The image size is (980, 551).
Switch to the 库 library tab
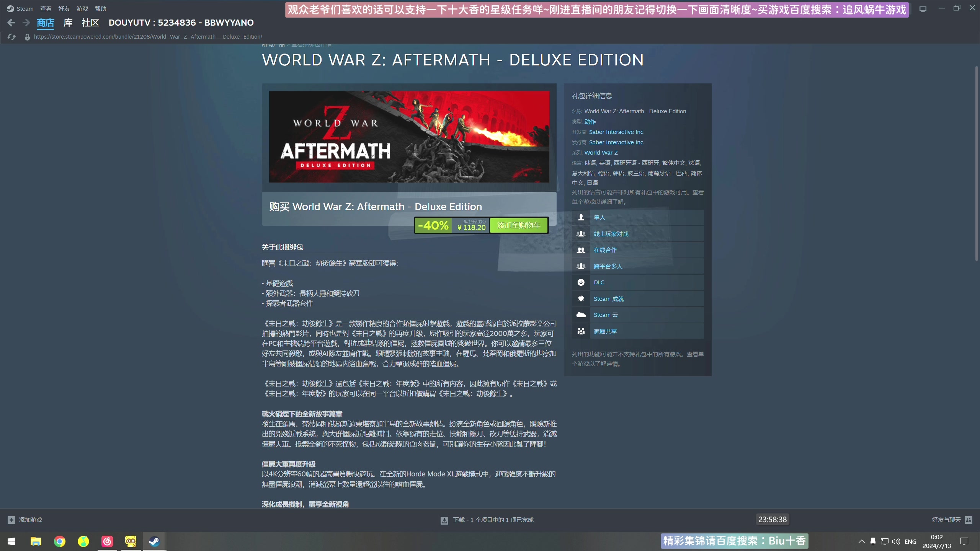(x=68, y=23)
